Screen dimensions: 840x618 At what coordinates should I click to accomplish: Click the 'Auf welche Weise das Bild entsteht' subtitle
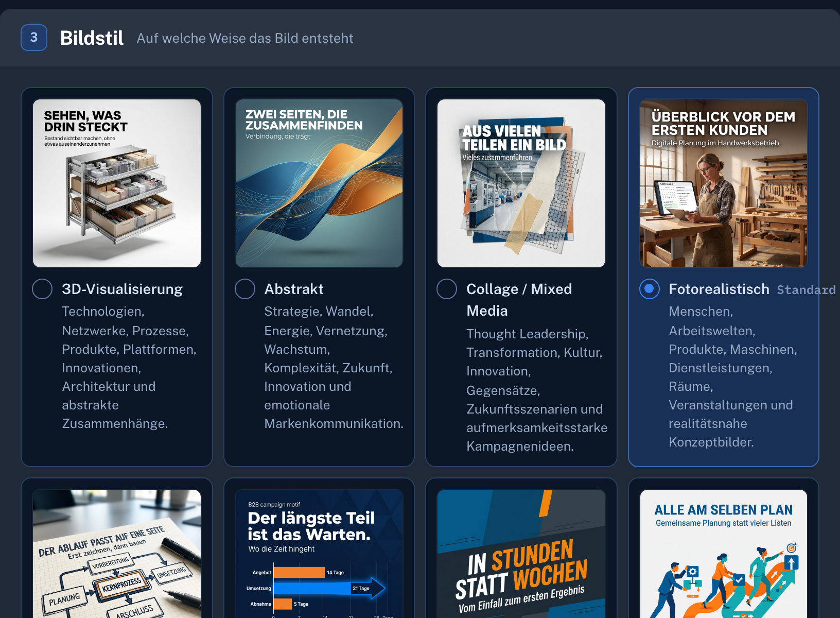click(x=245, y=38)
